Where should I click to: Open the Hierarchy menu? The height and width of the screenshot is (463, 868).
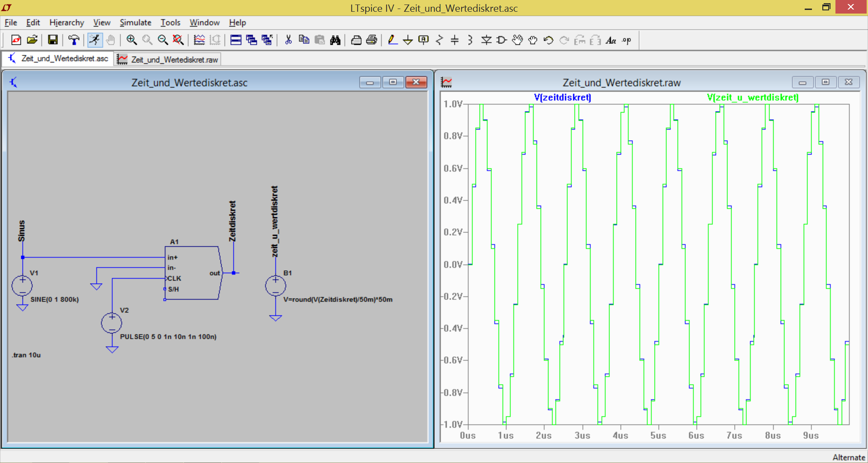(x=66, y=23)
